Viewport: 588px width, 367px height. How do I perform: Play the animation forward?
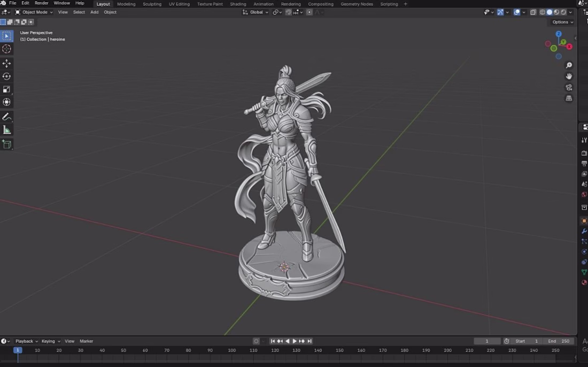(295, 341)
